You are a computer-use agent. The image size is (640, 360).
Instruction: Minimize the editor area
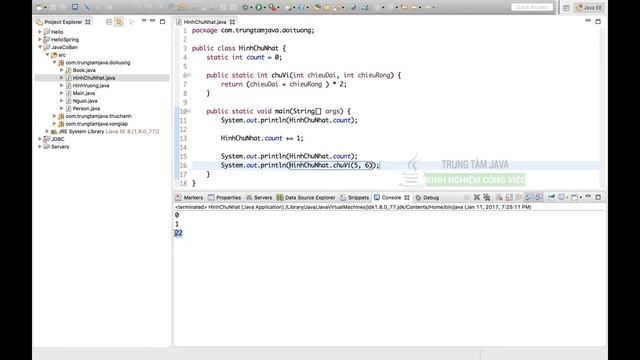(x=588, y=20)
